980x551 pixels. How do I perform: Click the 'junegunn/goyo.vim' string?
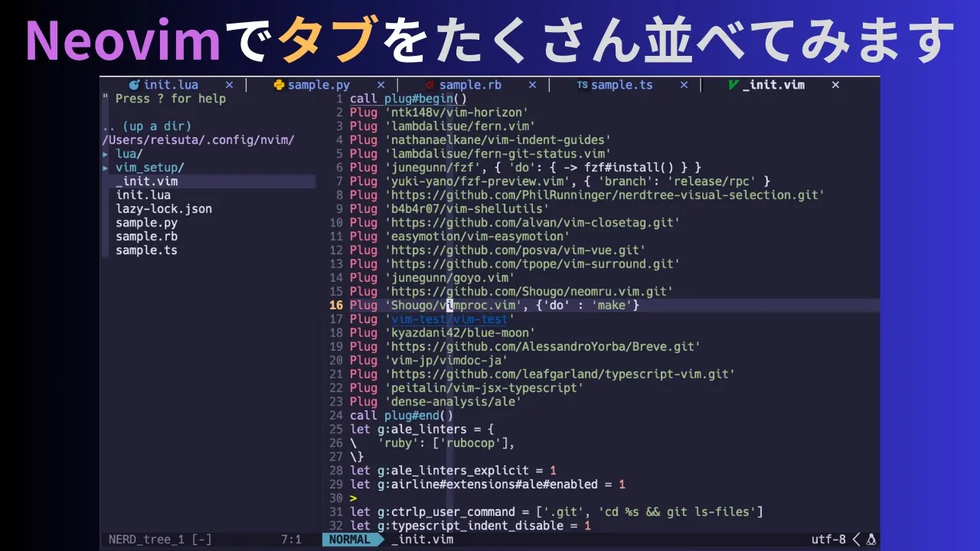449,278
